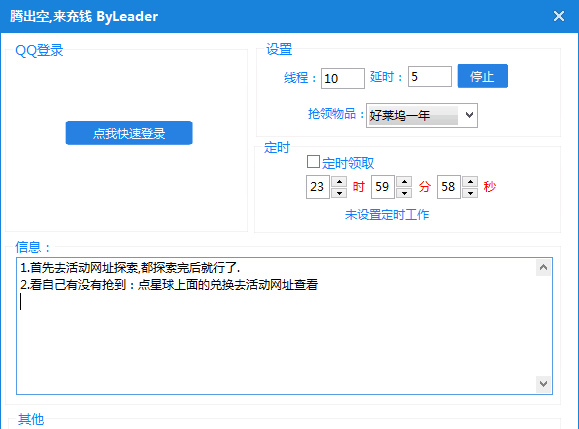579x429 pixels.
Task: Click the seconds field showing 58
Action: pyautogui.click(x=449, y=187)
